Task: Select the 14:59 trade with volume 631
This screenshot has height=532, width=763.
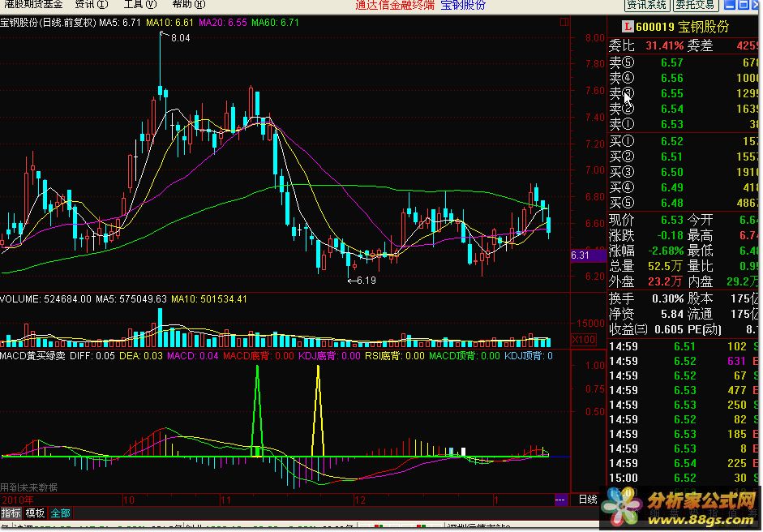Action: pos(684,361)
